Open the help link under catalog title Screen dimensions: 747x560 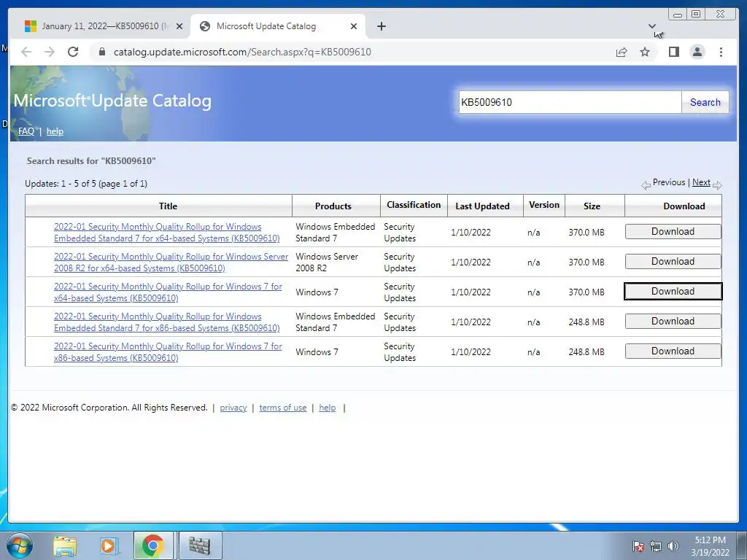(x=55, y=131)
